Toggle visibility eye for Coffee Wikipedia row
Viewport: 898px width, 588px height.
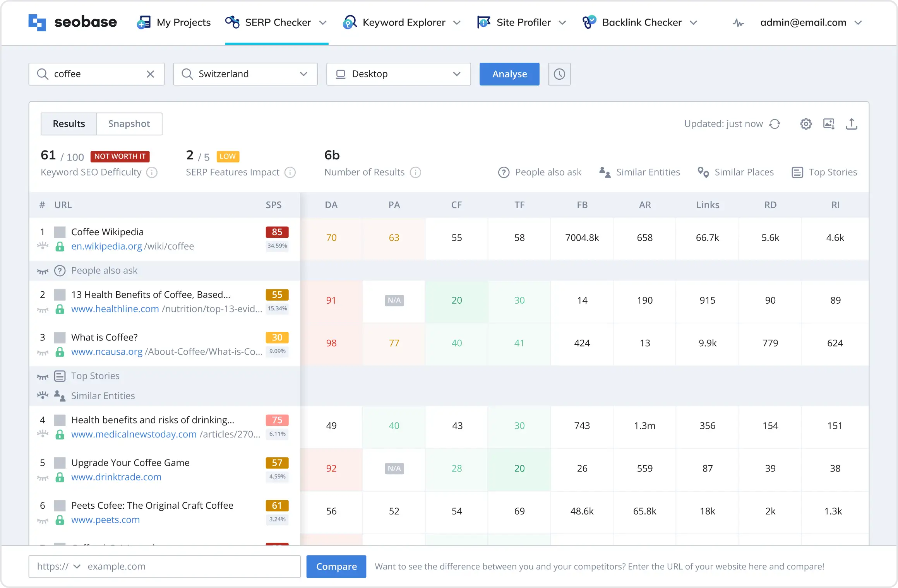click(x=43, y=246)
